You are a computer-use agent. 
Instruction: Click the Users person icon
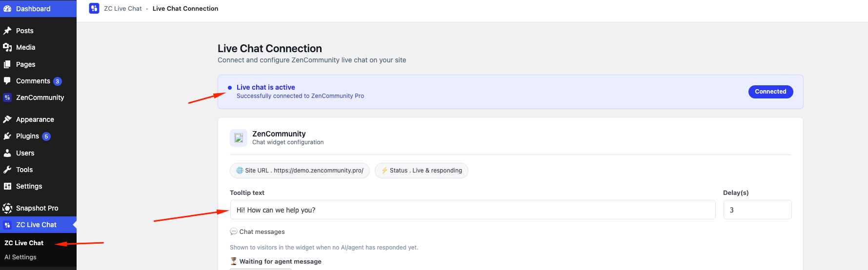7,153
